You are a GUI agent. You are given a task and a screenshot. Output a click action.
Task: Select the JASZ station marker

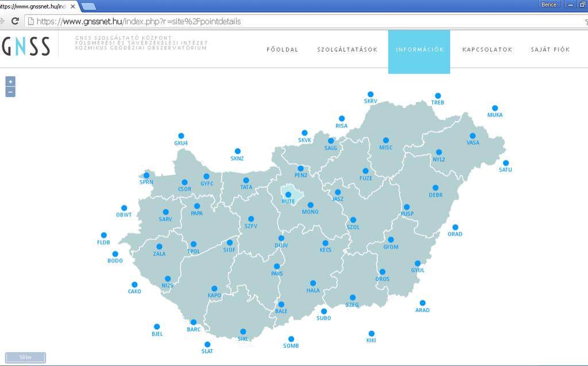coord(338,192)
